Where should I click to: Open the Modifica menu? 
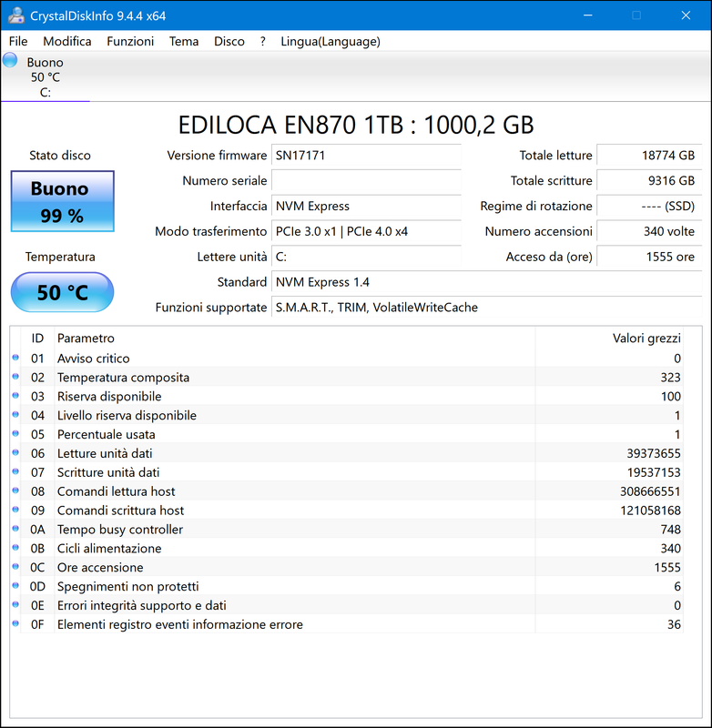(66, 41)
